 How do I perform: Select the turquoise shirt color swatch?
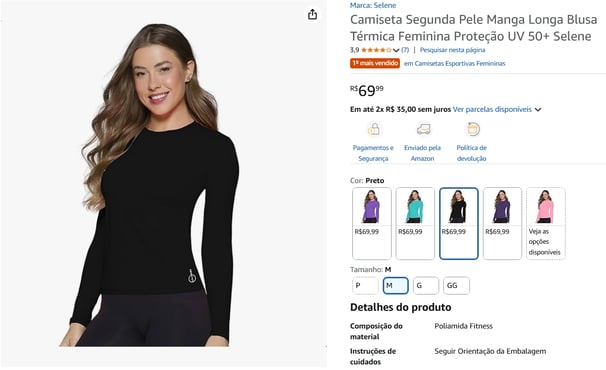[415, 223]
